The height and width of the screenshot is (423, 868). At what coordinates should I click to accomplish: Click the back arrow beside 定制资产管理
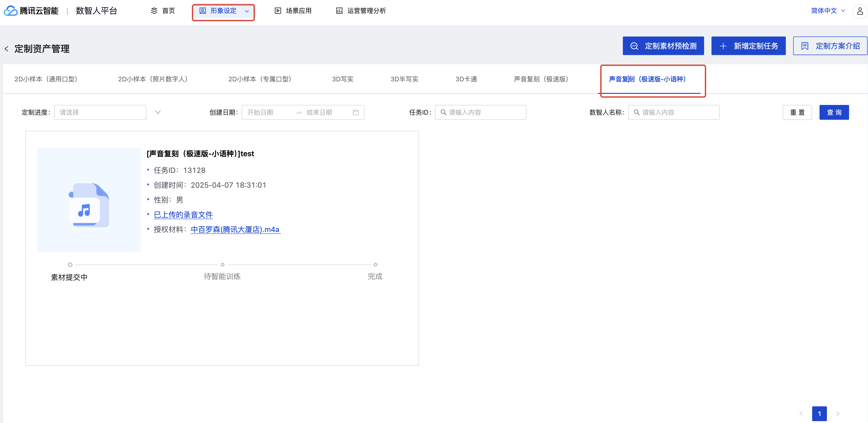pyautogui.click(x=6, y=49)
